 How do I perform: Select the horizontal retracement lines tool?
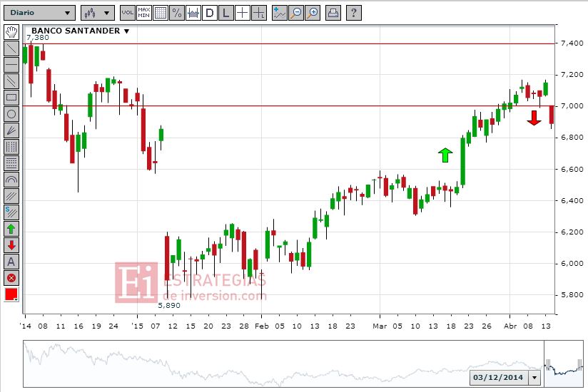point(11,163)
